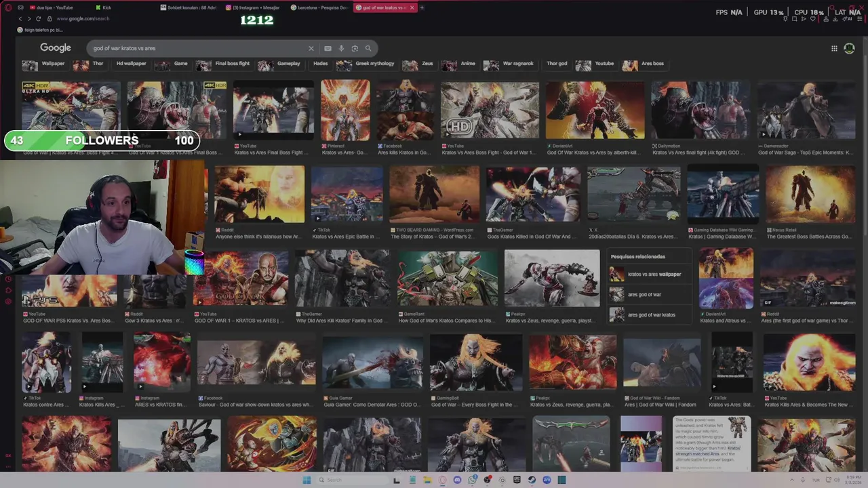Open the Google apps grid
Image resolution: width=868 pixels, height=488 pixels.
tap(834, 48)
